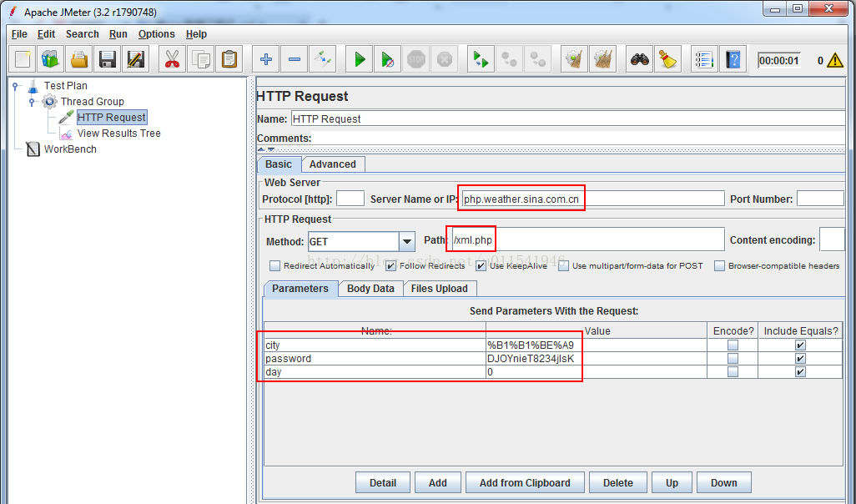Click the yellow warning triangle log icon
Viewport: 856px width, 504px height.
835,60
